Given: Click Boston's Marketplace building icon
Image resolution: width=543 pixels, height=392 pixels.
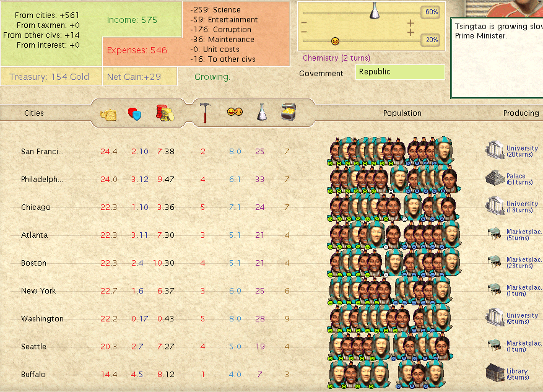Looking at the screenshot, I should (495, 261).
